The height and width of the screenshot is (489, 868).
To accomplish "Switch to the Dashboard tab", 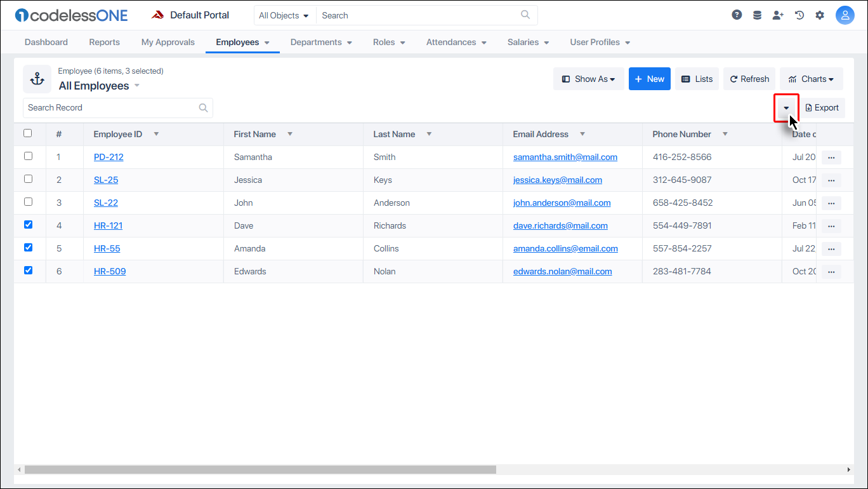I will [46, 42].
